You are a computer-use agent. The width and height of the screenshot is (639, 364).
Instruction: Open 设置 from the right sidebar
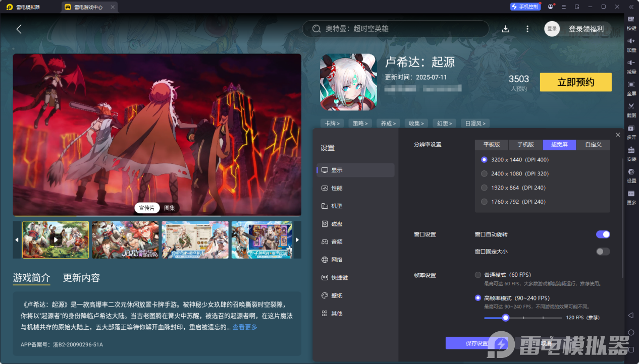coord(631,174)
